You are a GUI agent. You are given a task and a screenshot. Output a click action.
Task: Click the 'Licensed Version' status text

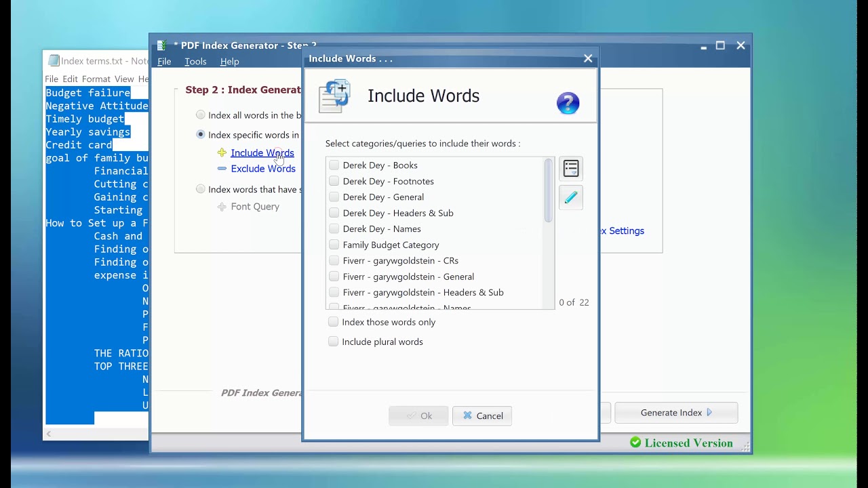coord(688,443)
